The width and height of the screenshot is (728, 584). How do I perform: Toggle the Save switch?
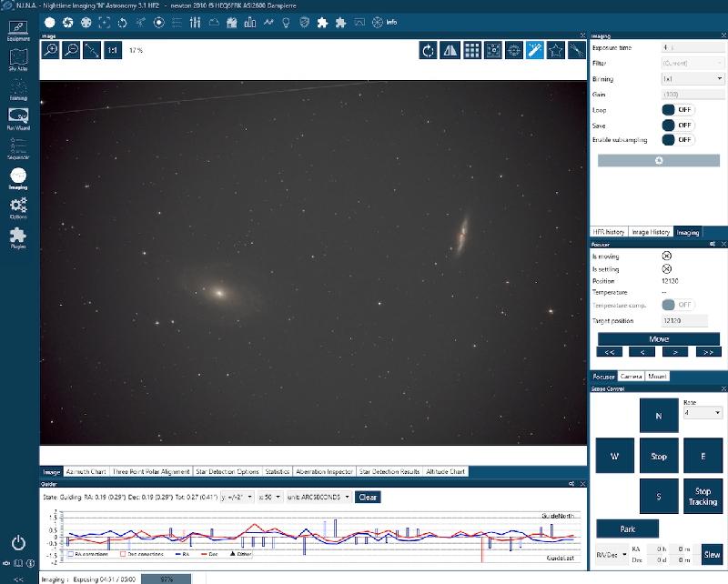point(678,125)
